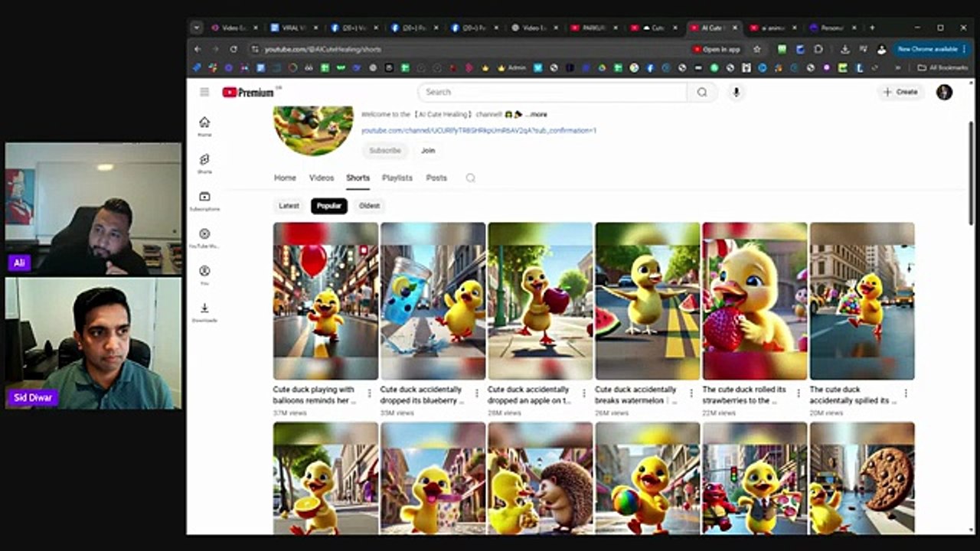The height and width of the screenshot is (551, 980).
Task: Open Downloads in the YouTube sidebar
Action: (x=204, y=312)
